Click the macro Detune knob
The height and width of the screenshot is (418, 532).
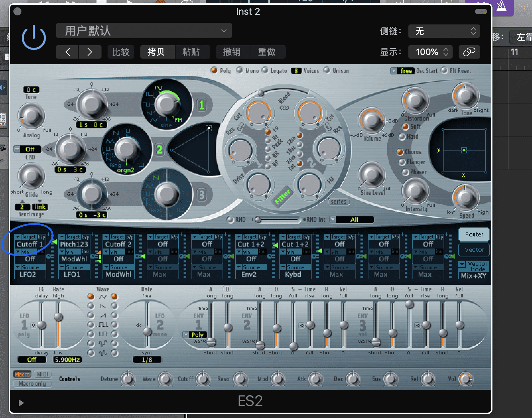coord(127,379)
